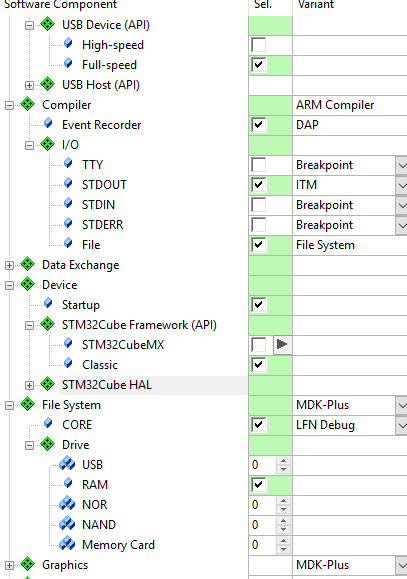Collapse the USB Device (API) node
Viewport: 407px width, 579px height.
[29, 25]
